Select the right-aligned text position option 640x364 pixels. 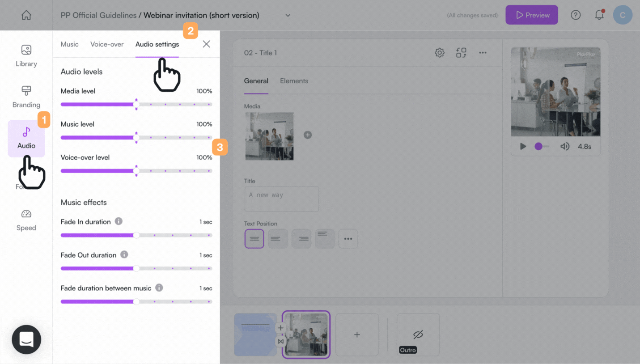(x=301, y=239)
